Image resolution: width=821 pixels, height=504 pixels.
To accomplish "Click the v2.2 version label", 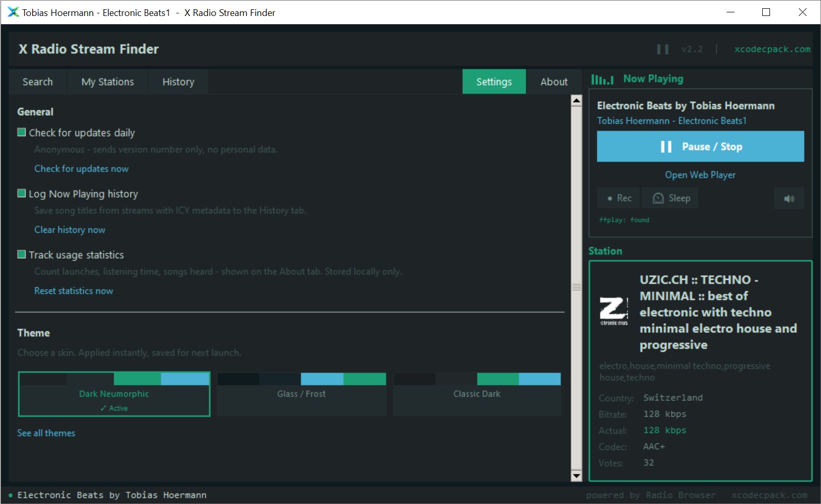I will coord(692,49).
